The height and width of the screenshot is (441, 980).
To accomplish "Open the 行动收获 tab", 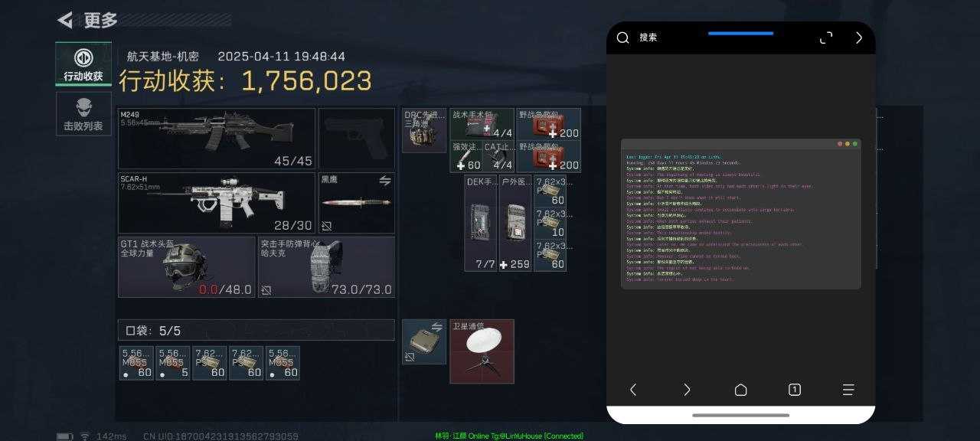I will pos(83,64).
